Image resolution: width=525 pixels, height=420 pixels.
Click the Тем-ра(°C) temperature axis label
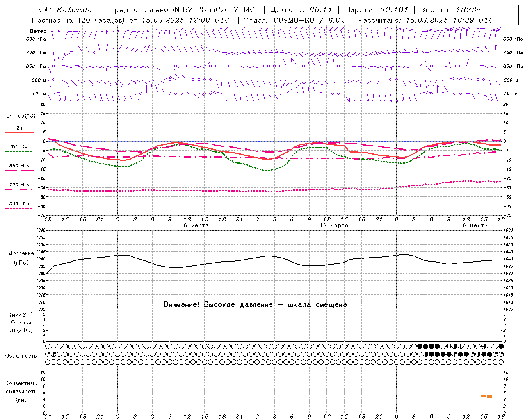19,116
